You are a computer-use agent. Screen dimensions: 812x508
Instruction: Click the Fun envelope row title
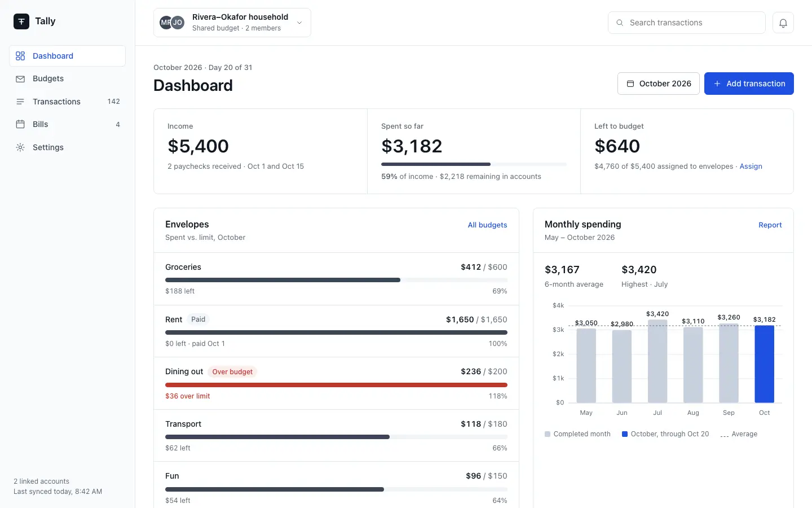[172, 476]
